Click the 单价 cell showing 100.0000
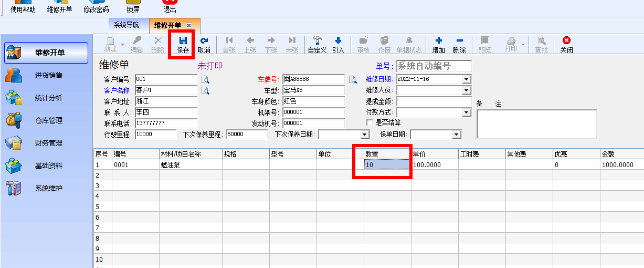This screenshot has height=268, width=644. pyautogui.click(x=435, y=164)
